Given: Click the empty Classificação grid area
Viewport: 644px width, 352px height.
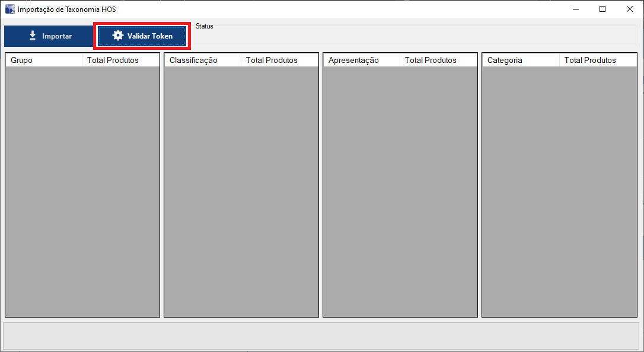Looking at the screenshot, I should [x=241, y=191].
